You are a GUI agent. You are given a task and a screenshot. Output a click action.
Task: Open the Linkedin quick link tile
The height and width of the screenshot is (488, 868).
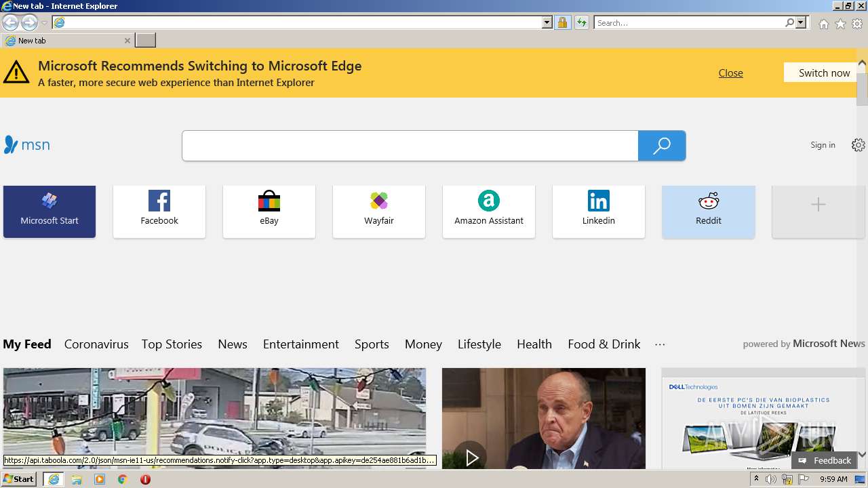[599, 211]
